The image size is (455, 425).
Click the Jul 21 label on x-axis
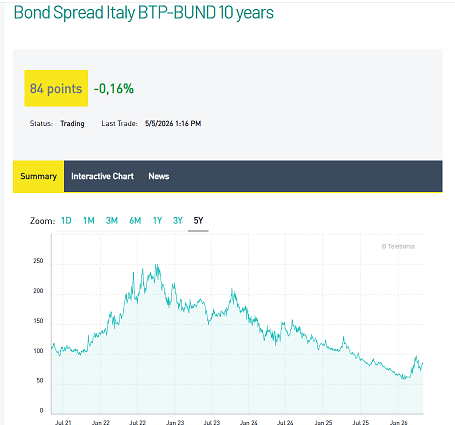[x=63, y=422]
